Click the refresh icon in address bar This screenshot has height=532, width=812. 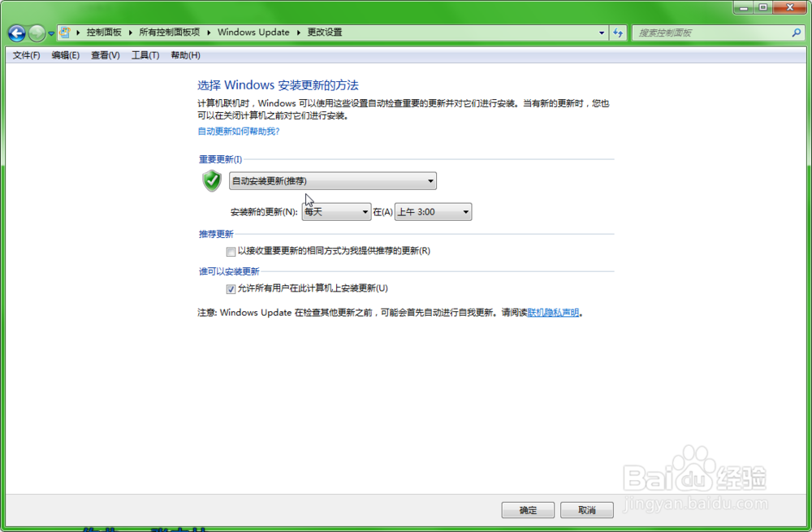618,32
